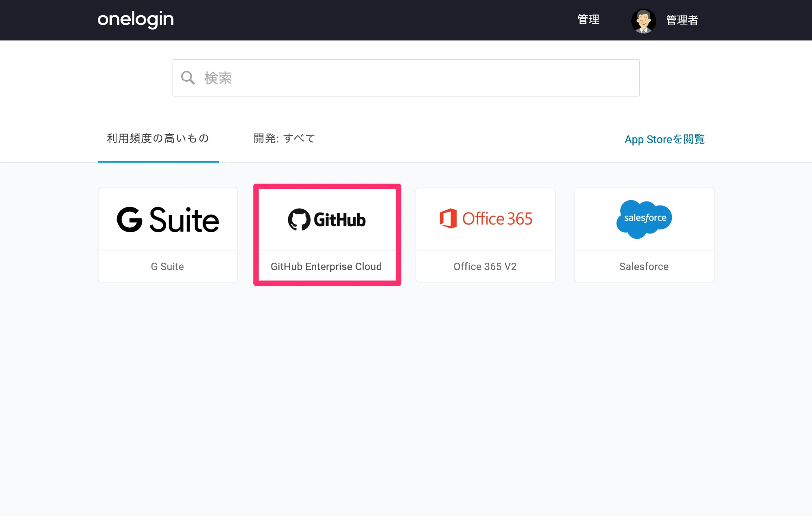Viewport: 812px width, 516px height.
Task: Open the 管理者 user menu
Action: tap(682, 20)
